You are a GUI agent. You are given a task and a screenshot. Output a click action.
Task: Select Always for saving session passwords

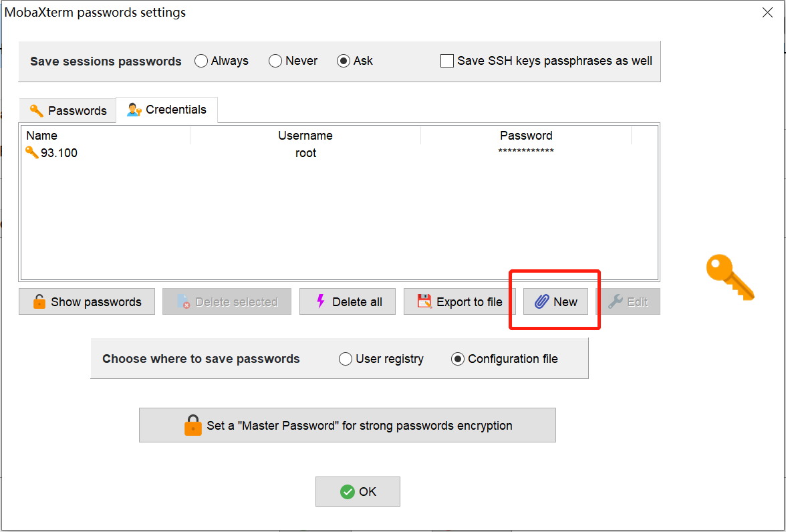[x=201, y=61]
